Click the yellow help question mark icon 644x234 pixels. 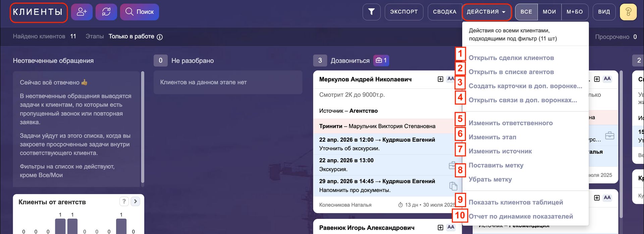(628, 12)
